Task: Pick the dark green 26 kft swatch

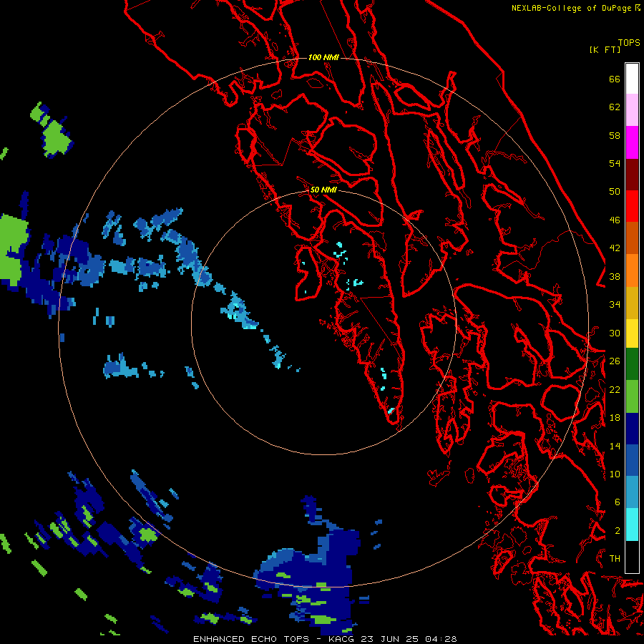Action: 632,364
